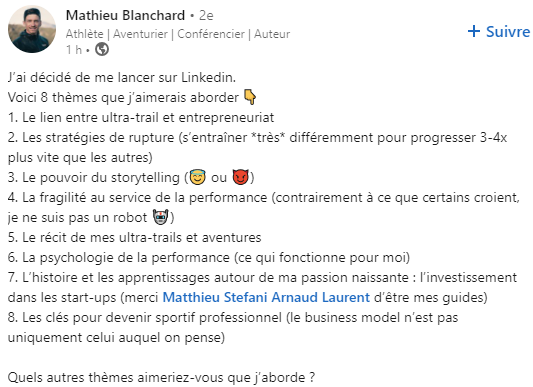Click theme 8 about becoming sportif professionnel
The image size is (533, 387).
233,327
